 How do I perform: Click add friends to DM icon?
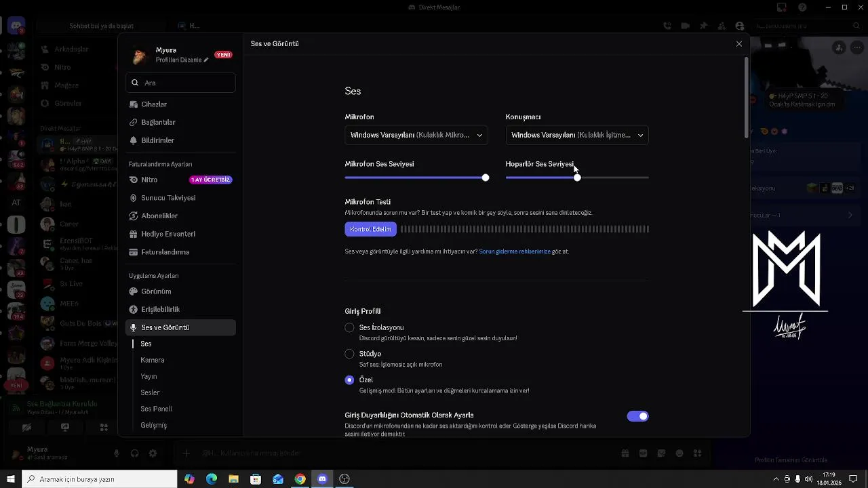(722, 26)
